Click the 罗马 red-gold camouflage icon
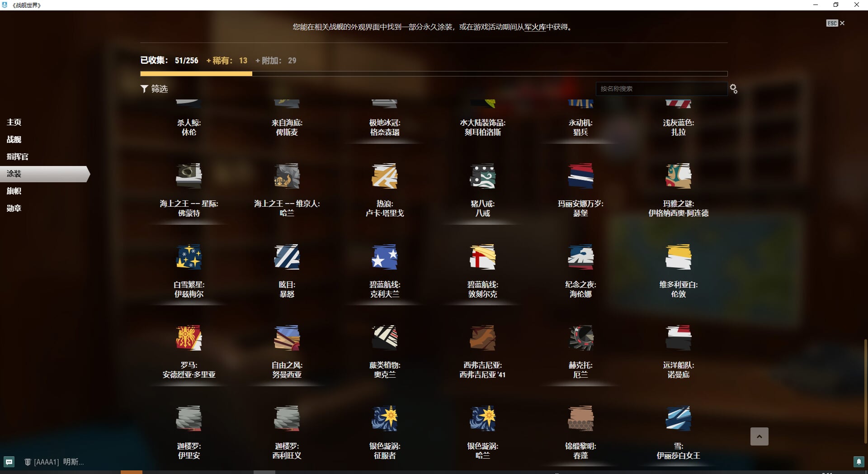 pyautogui.click(x=189, y=338)
